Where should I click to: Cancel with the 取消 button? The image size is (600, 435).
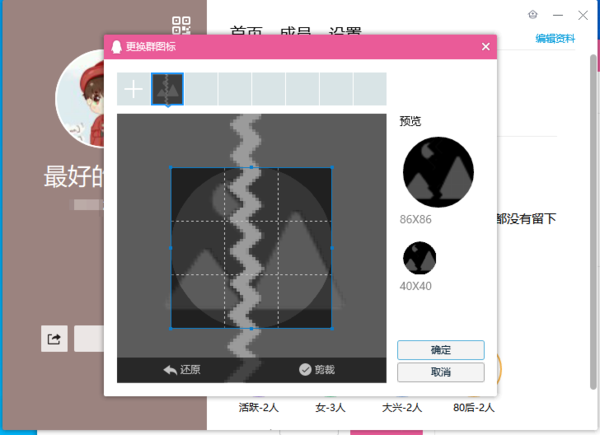[441, 372]
